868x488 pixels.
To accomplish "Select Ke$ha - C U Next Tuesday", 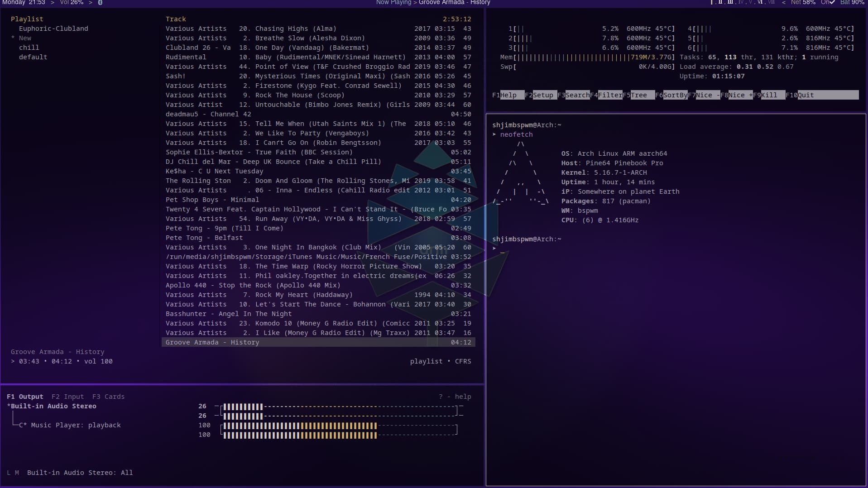I will coord(318,171).
